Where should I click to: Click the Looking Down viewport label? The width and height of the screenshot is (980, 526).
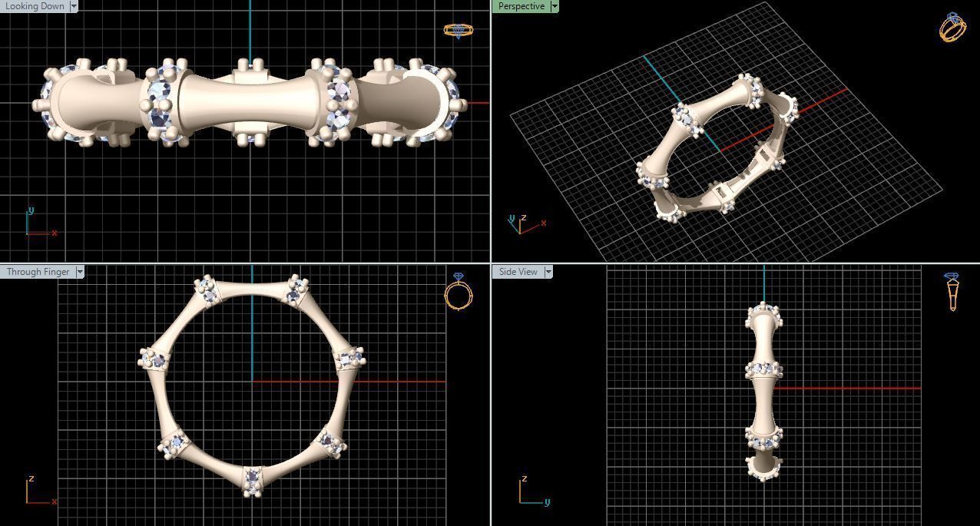(35, 6)
